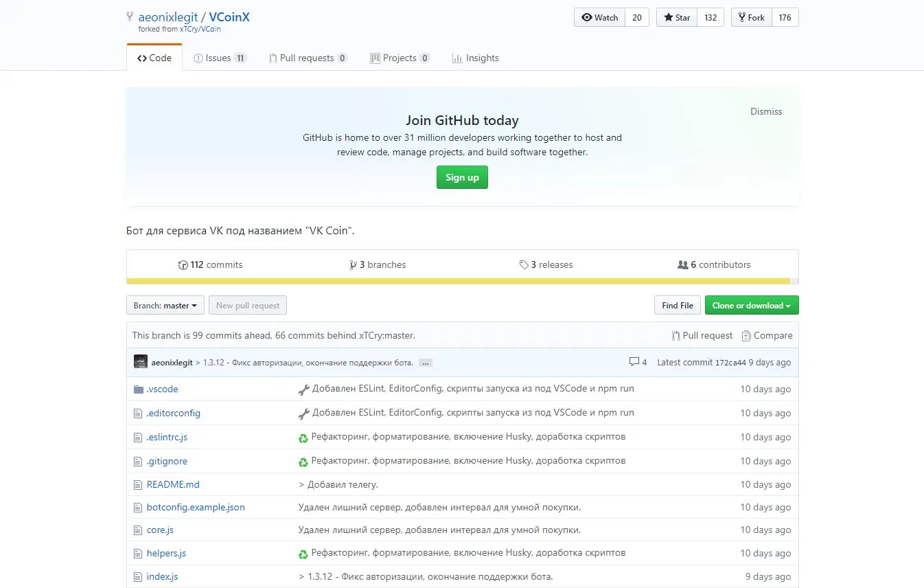Open the xTCry/VCoin forked-from link
The height and width of the screenshot is (588, 924).
200,30
